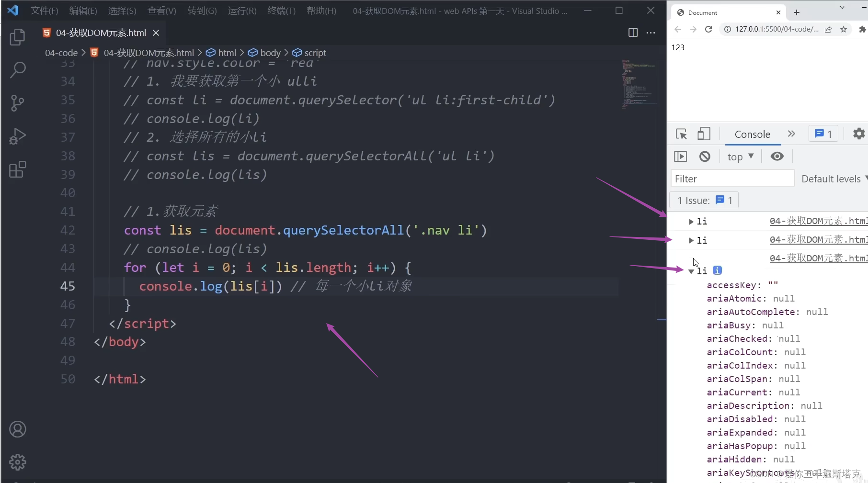Image resolution: width=868 pixels, height=483 pixels.
Task: Close the 04-获取DOM元素.html editor tab
Action: [156, 33]
